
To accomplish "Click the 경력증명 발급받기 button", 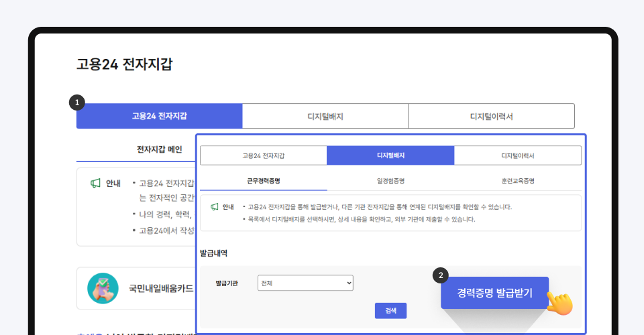I will point(494,293).
